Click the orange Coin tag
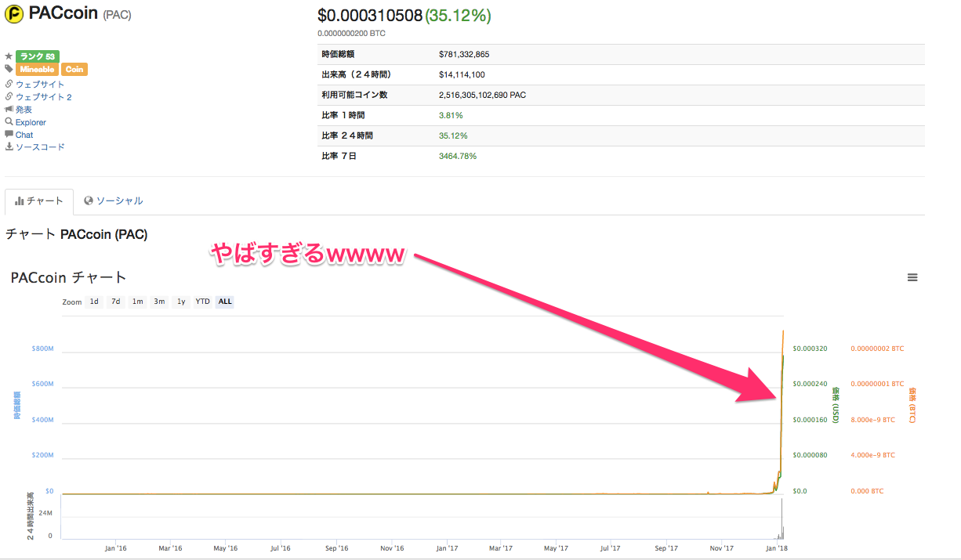The image size is (961, 560). tap(74, 70)
